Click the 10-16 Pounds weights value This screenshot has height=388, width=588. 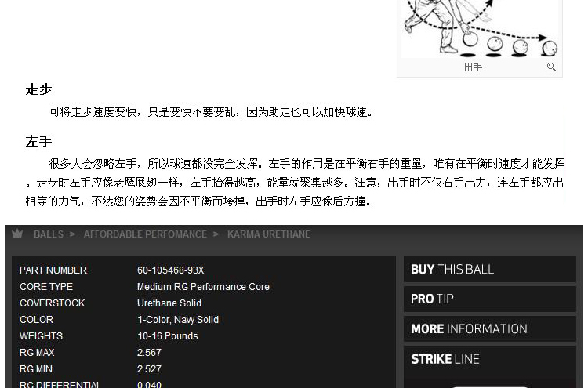point(168,336)
